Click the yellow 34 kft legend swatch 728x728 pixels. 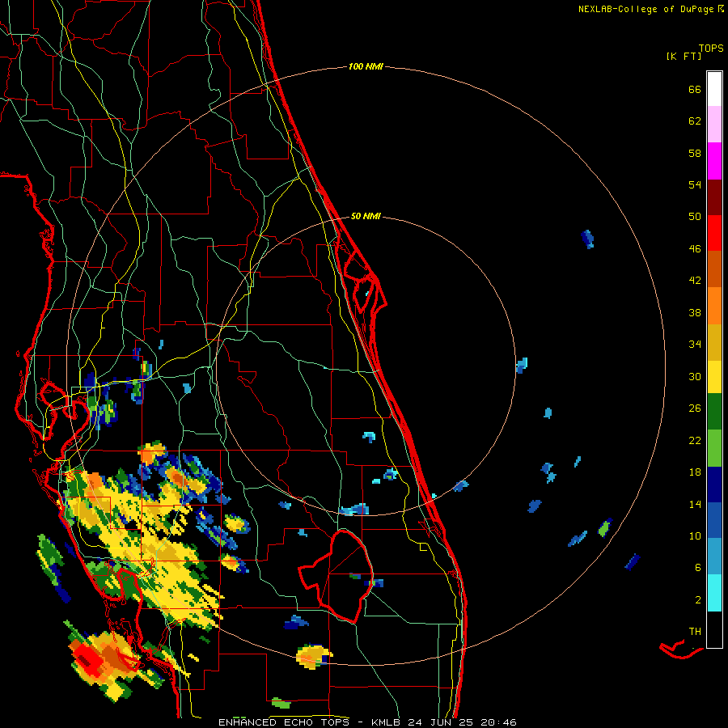(714, 376)
